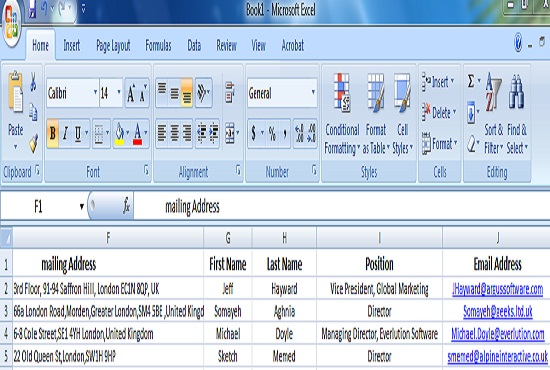Toggle Bold formatting
550x370 pixels.
[53, 133]
